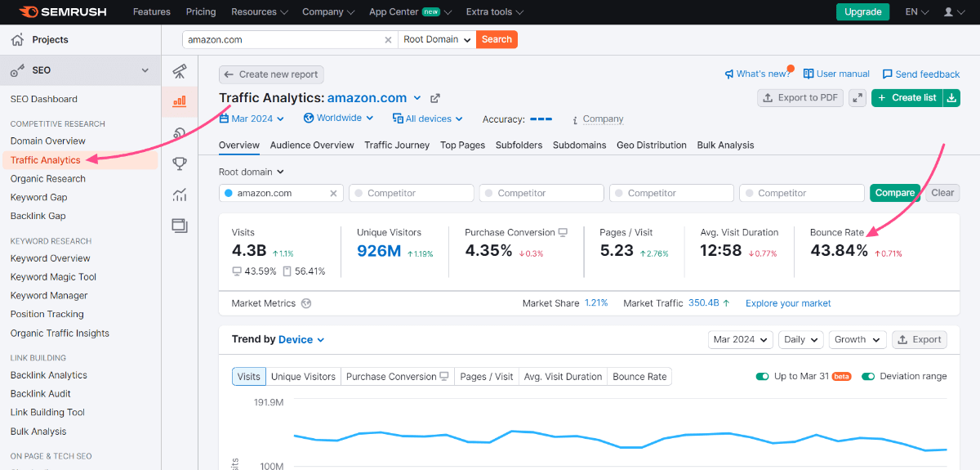Open Organic Research in sidebar
The width and height of the screenshot is (980, 470).
click(48, 178)
